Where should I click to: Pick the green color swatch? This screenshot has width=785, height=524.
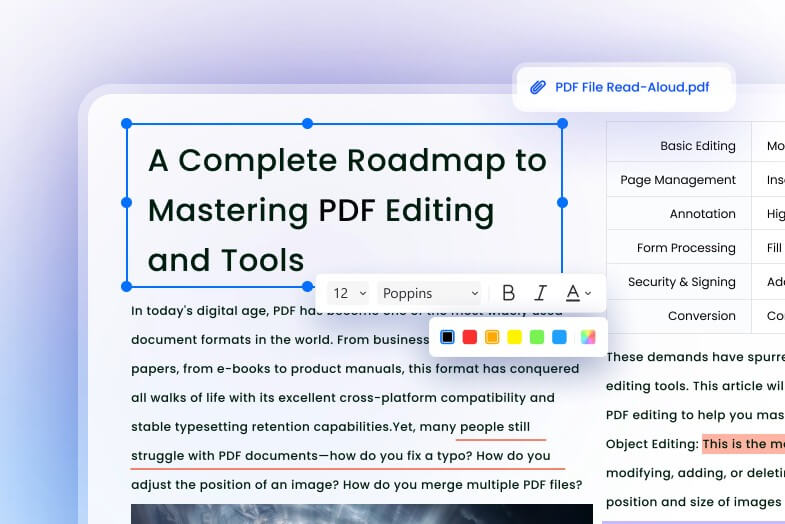coord(537,337)
